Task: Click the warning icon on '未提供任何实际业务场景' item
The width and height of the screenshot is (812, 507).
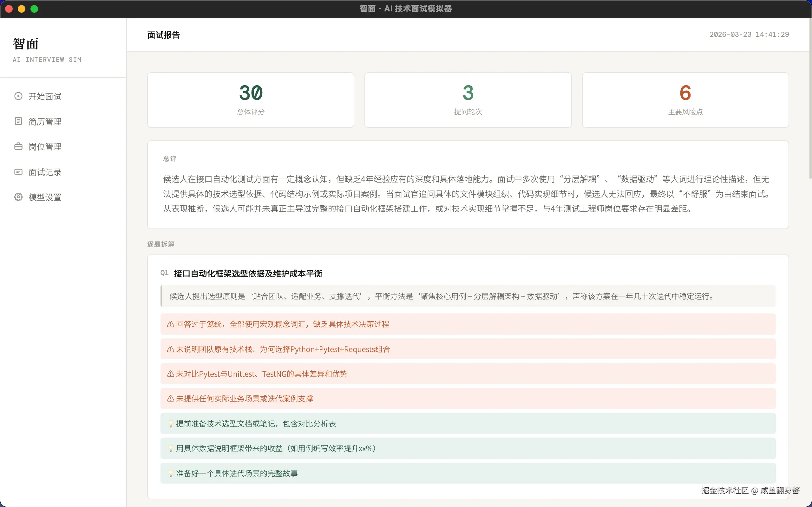Action: tap(170, 398)
